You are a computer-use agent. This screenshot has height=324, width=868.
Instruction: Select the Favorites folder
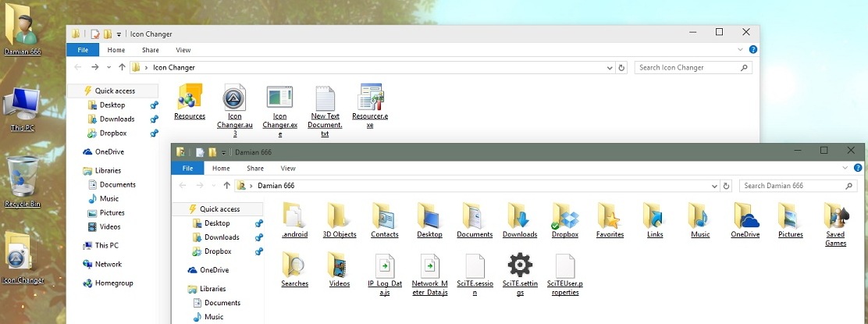(610, 220)
